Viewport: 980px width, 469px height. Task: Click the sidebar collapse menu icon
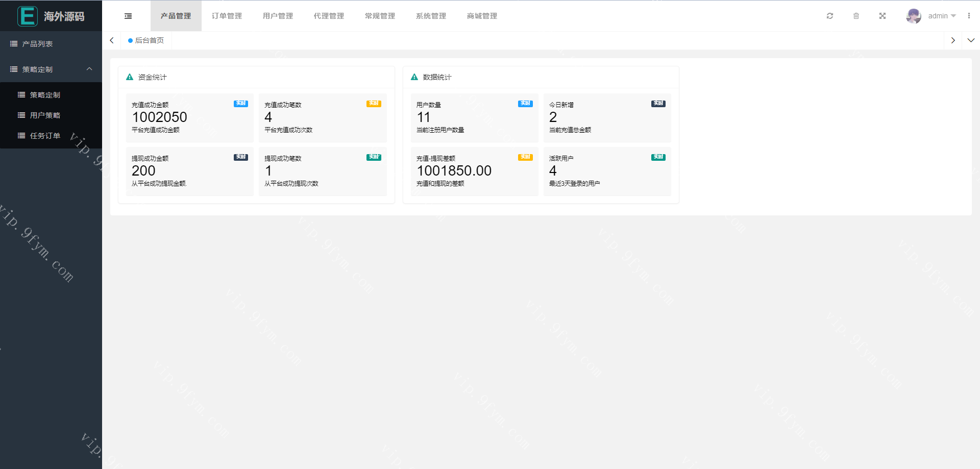point(128,16)
